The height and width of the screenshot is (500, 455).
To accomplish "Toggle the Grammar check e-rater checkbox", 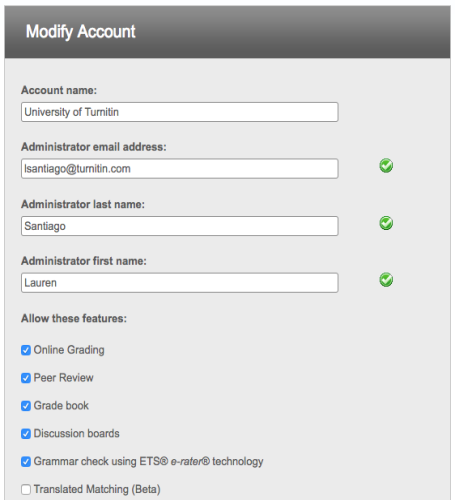I will 26,462.
